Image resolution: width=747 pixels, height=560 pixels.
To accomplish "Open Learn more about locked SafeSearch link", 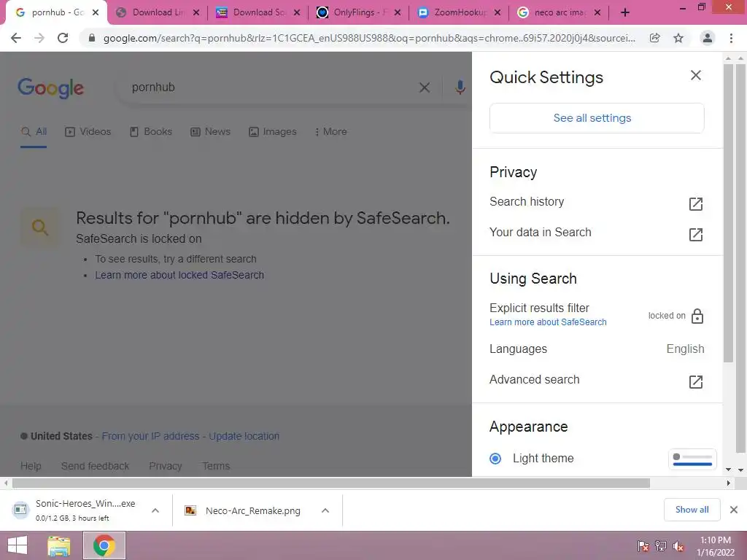I will pyautogui.click(x=179, y=275).
